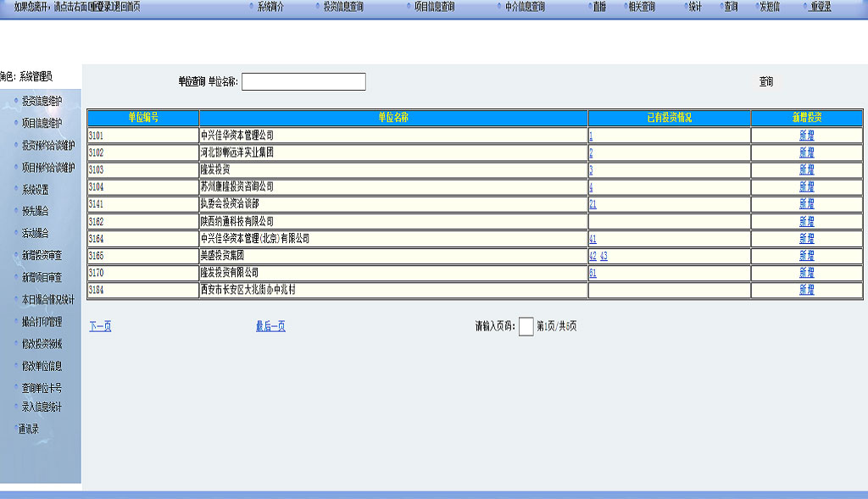Viewport: 868px width, 499px height.
Task: Click the 单位名称 search input field
Action: [x=303, y=82]
